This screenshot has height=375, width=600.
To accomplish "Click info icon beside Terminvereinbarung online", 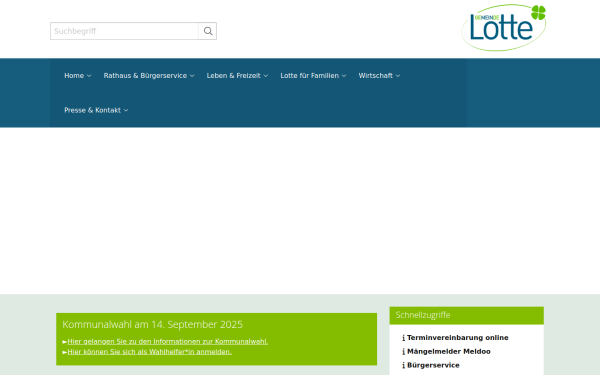I will (x=403, y=338).
